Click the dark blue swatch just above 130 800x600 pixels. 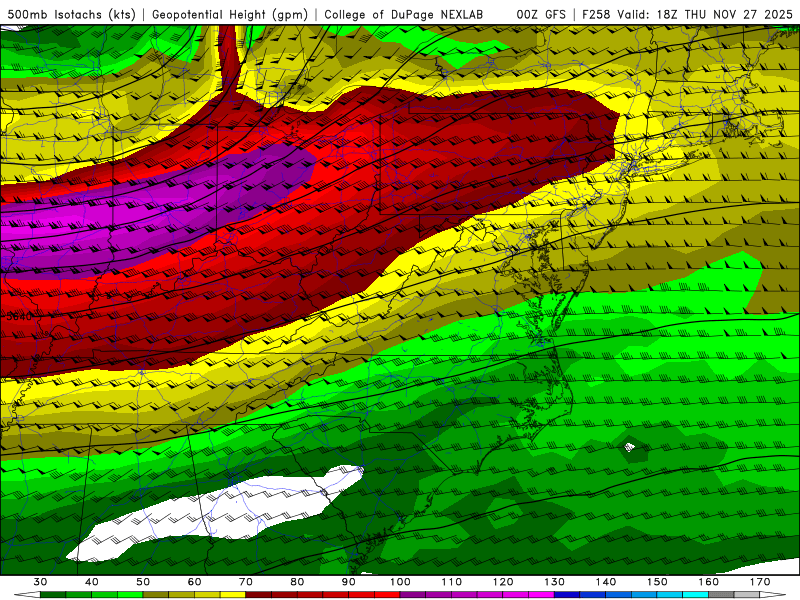pos(567,595)
